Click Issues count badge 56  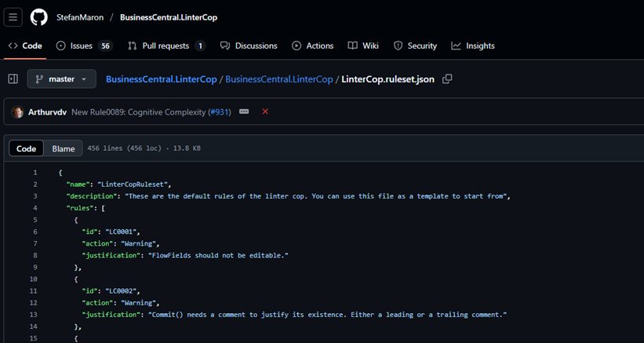point(106,46)
